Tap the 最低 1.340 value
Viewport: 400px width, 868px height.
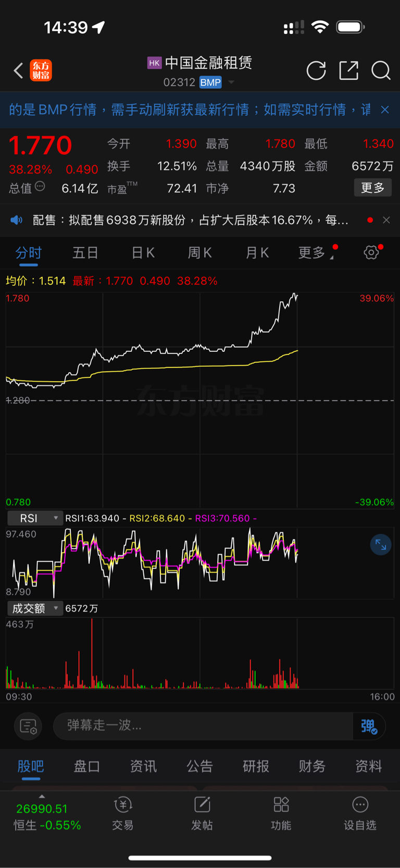(378, 144)
